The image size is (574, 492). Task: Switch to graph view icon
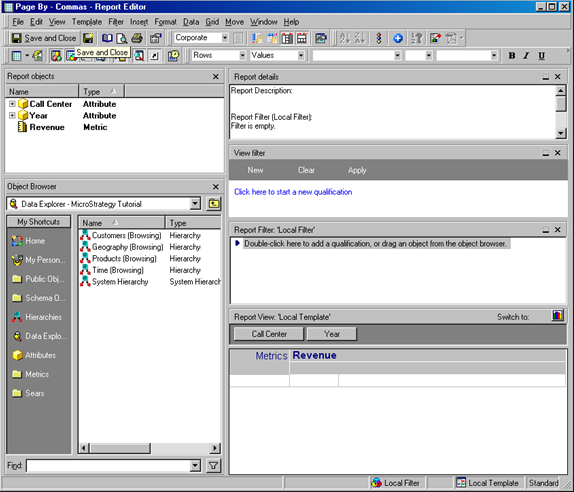[558, 316]
